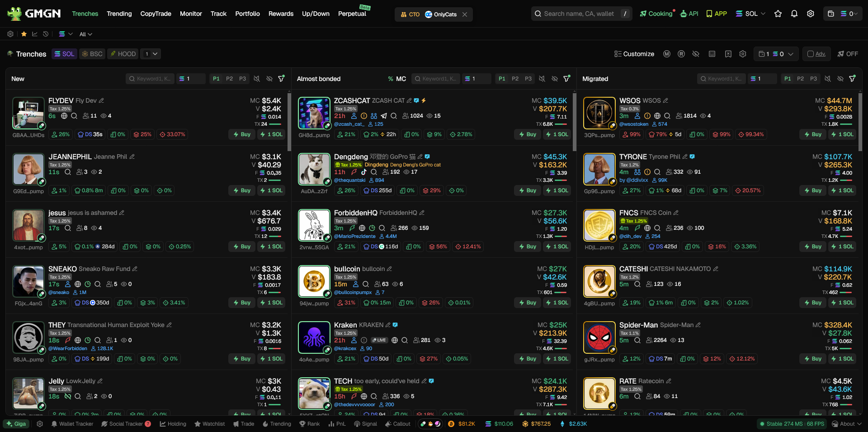
Task: Toggle hidden tokens eye in Migrated column
Action: [840, 79]
